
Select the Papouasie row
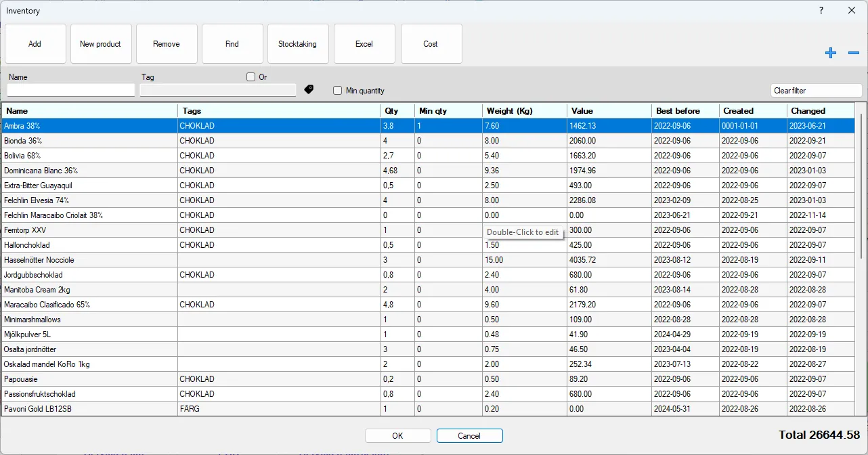click(429, 379)
